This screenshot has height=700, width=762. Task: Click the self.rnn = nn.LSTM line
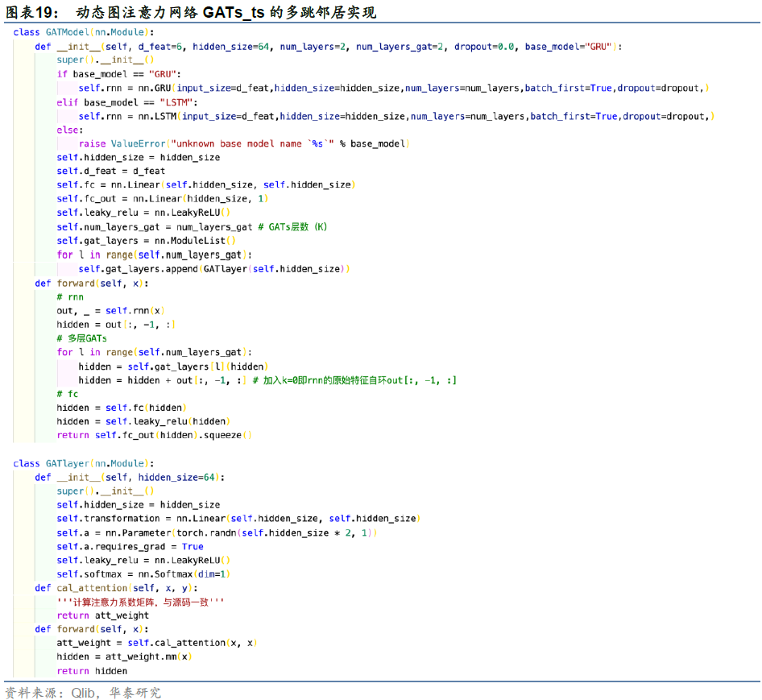pos(395,116)
